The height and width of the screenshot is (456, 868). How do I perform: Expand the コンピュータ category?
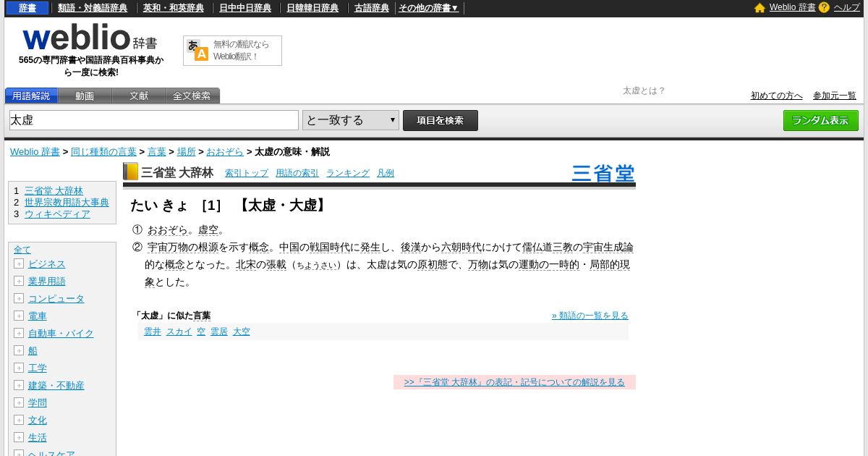pos(19,298)
